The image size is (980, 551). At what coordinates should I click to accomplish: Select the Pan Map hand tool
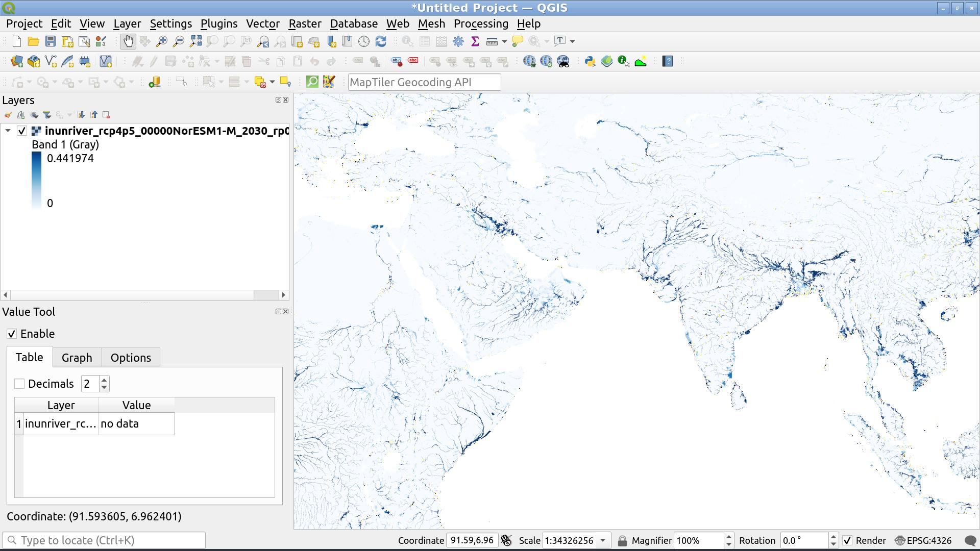pos(128,41)
